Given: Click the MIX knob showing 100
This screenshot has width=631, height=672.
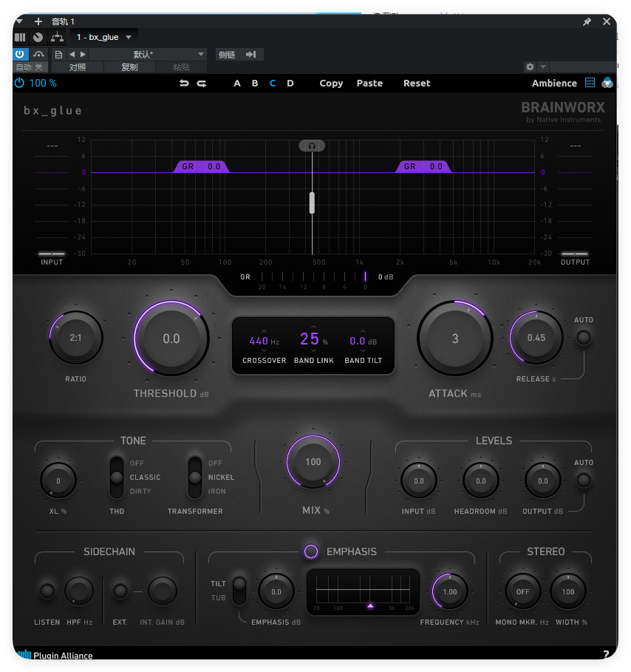Looking at the screenshot, I should 313,462.
